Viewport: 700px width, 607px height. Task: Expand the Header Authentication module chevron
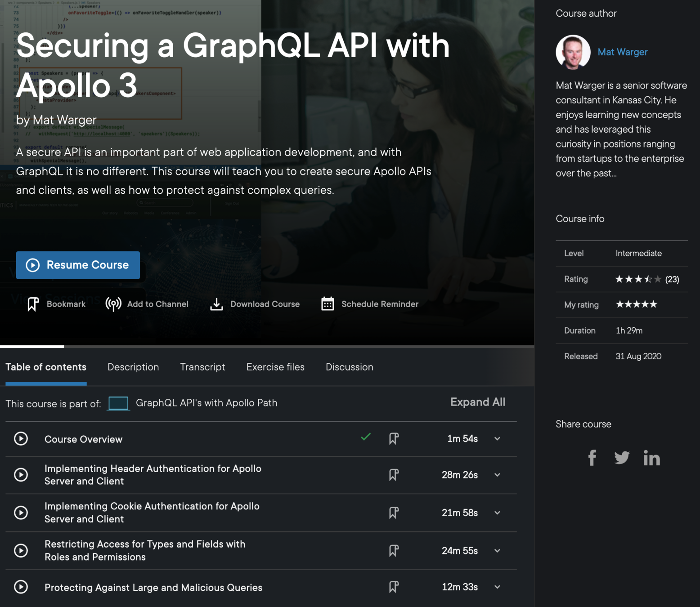(x=497, y=475)
